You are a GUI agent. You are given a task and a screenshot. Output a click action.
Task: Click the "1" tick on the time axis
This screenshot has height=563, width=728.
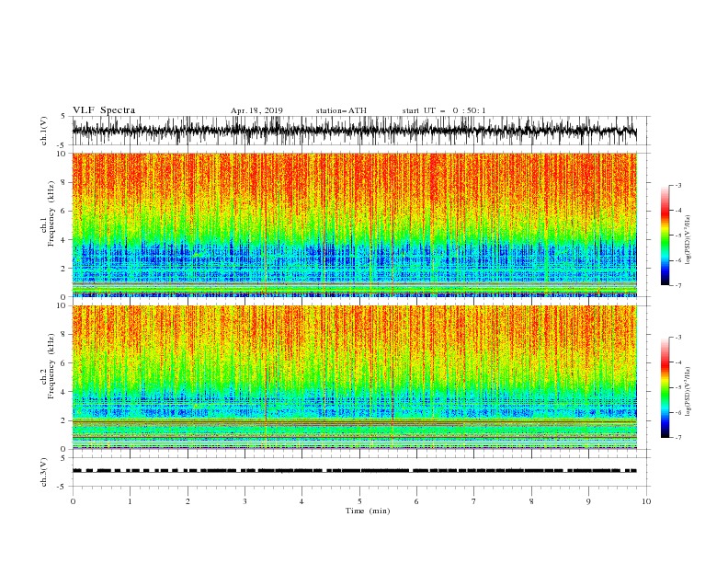coord(130,501)
